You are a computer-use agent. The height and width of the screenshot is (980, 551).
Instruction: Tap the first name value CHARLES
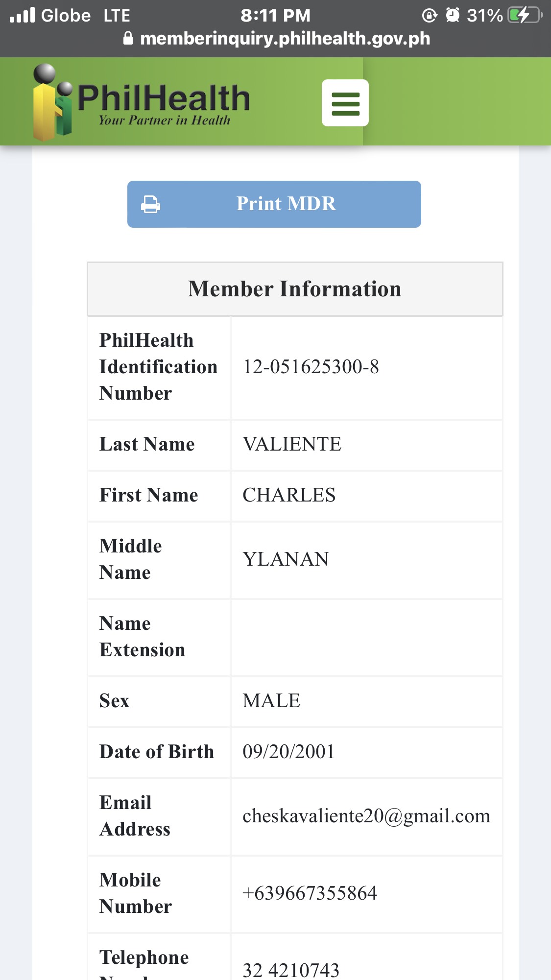click(289, 495)
